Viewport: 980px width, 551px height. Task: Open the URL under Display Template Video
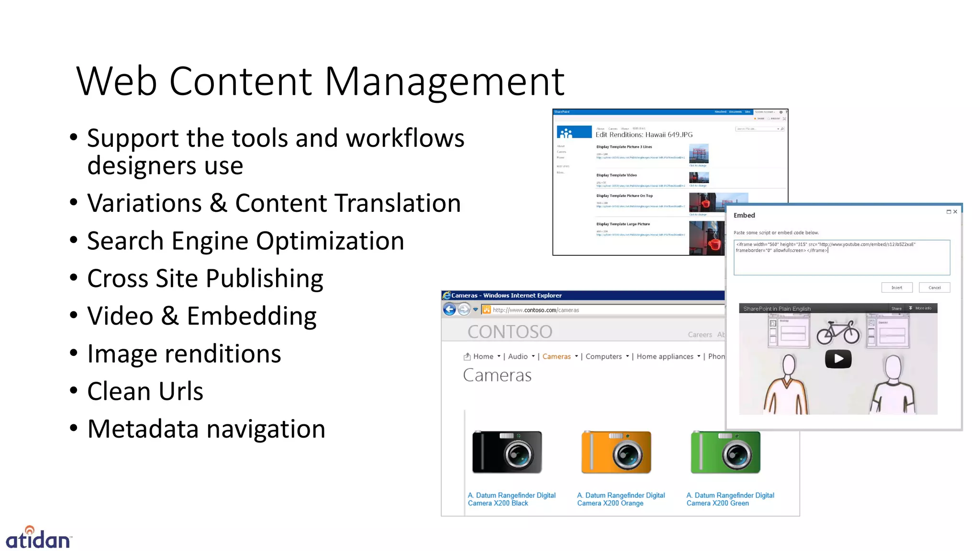click(641, 186)
